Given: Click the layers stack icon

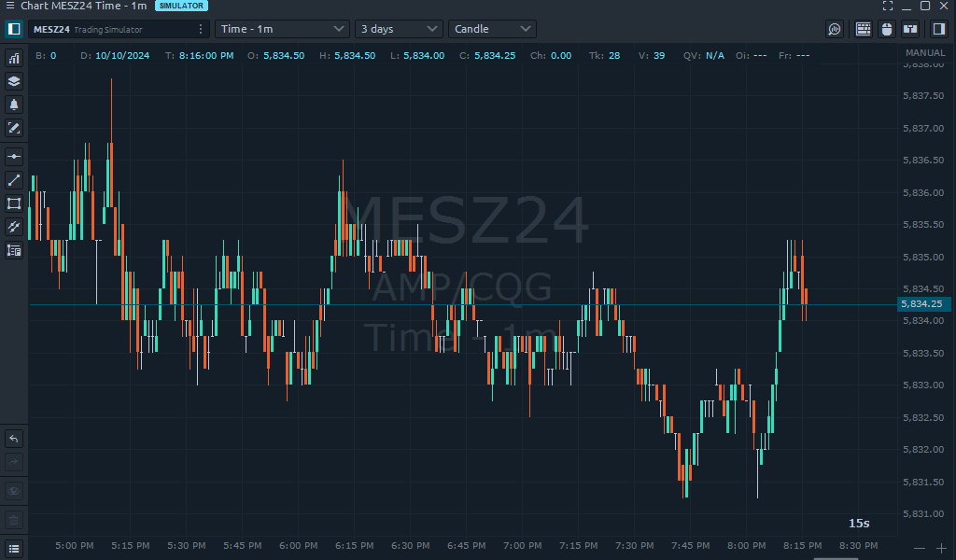Looking at the screenshot, I should click(x=14, y=81).
